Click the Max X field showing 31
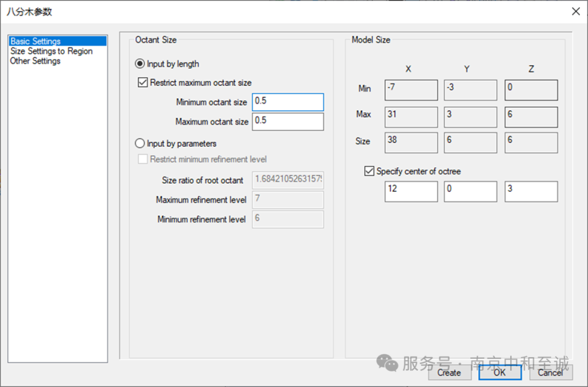588x387 pixels. (x=411, y=117)
